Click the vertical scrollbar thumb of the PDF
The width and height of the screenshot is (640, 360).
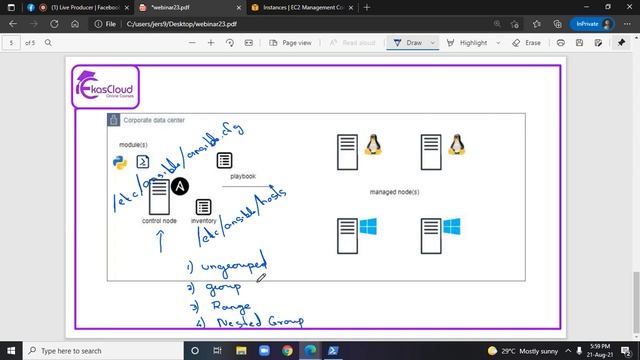[x=636, y=302]
